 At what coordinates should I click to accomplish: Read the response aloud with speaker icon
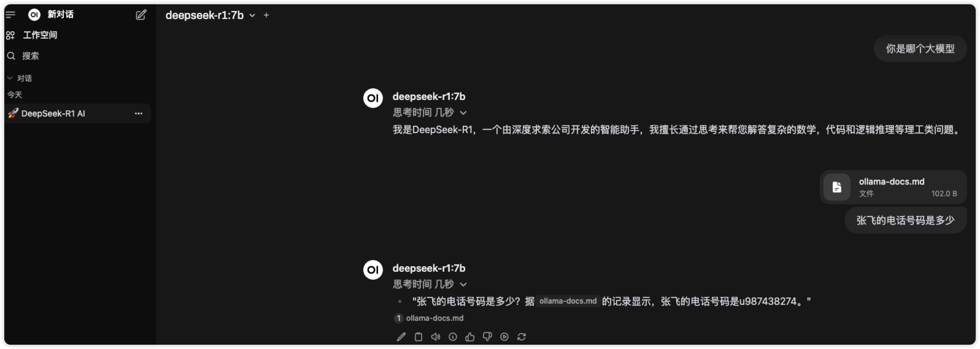coord(436,337)
